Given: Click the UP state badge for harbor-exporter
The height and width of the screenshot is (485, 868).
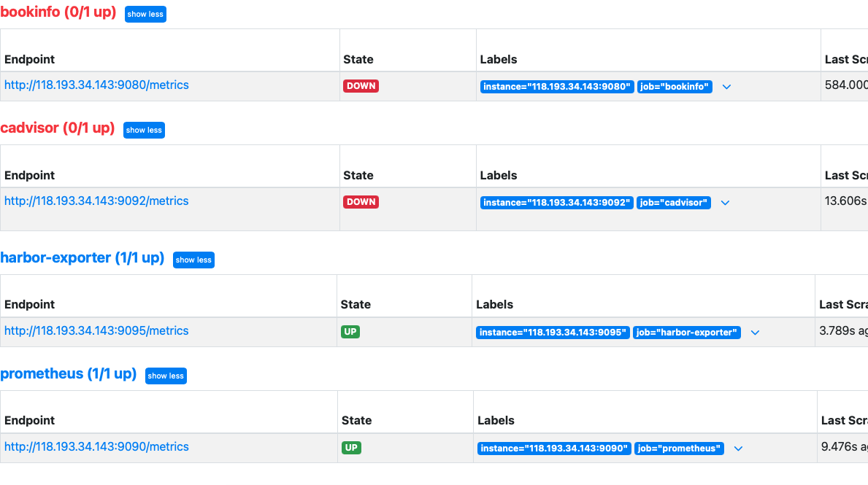Looking at the screenshot, I should [x=350, y=332].
